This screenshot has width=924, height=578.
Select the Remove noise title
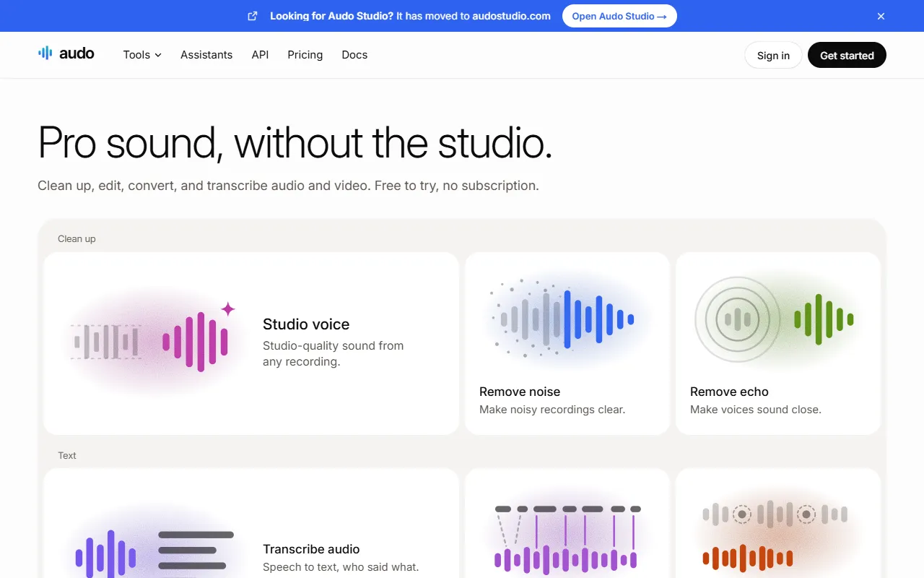click(x=520, y=392)
